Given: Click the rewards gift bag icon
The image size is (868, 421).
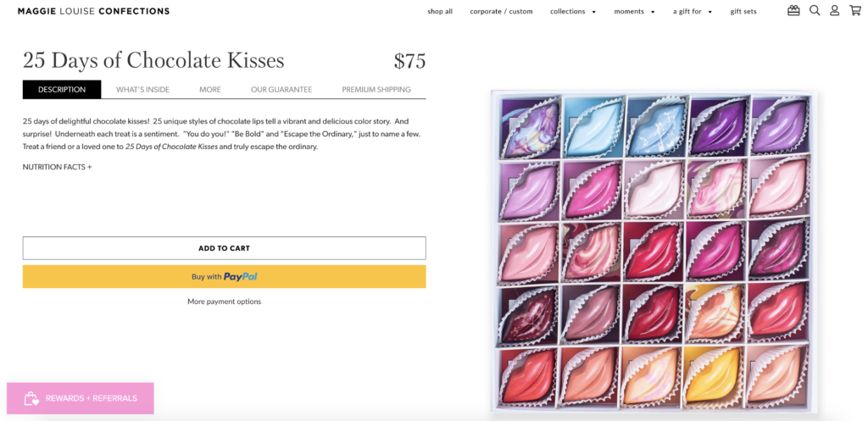Looking at the screenshot, I should click(x=31, y=398).
